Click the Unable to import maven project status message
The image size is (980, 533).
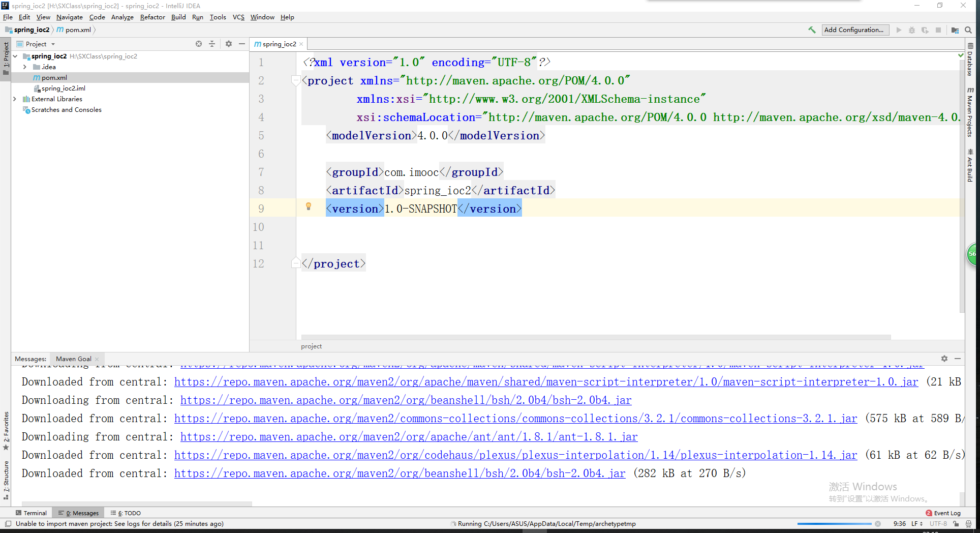[x=119, y=524]
